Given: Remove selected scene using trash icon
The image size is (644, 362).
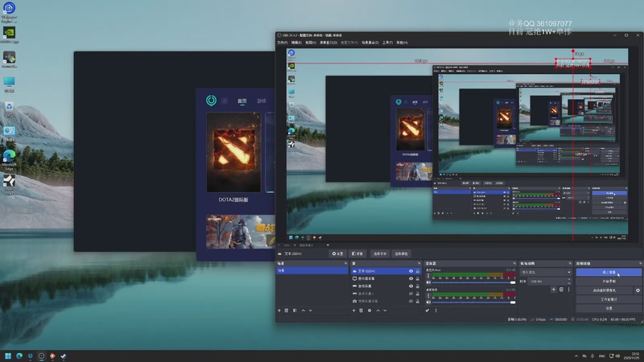Looking at the screenshot, I should 287,311.
